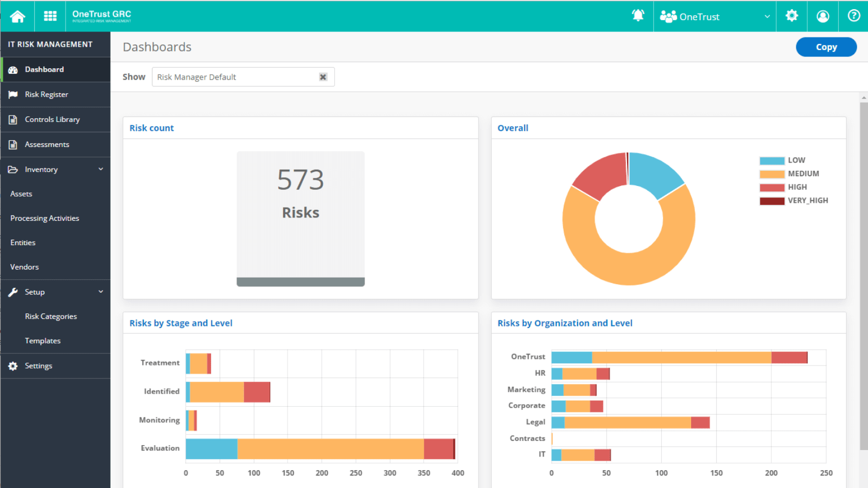Open the settings gear in top bar
Image resolution: width=868 pixels, height=488 pixels.
click(792, 16)
